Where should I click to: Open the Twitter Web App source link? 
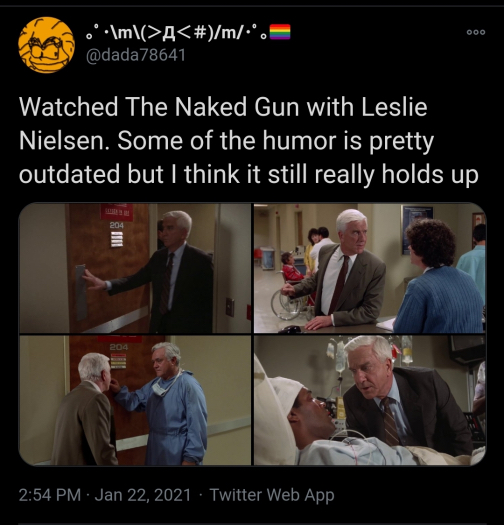272,495
